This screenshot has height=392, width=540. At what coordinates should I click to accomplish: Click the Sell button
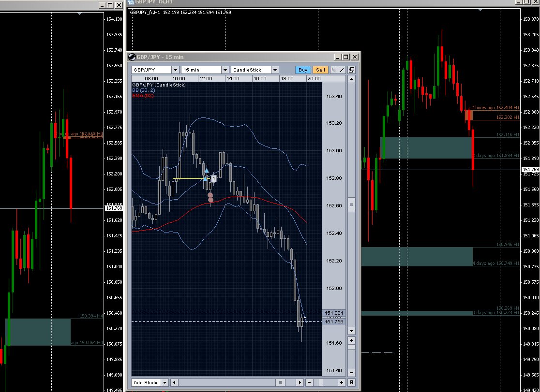pyautogui.click(x=320, y=70)
